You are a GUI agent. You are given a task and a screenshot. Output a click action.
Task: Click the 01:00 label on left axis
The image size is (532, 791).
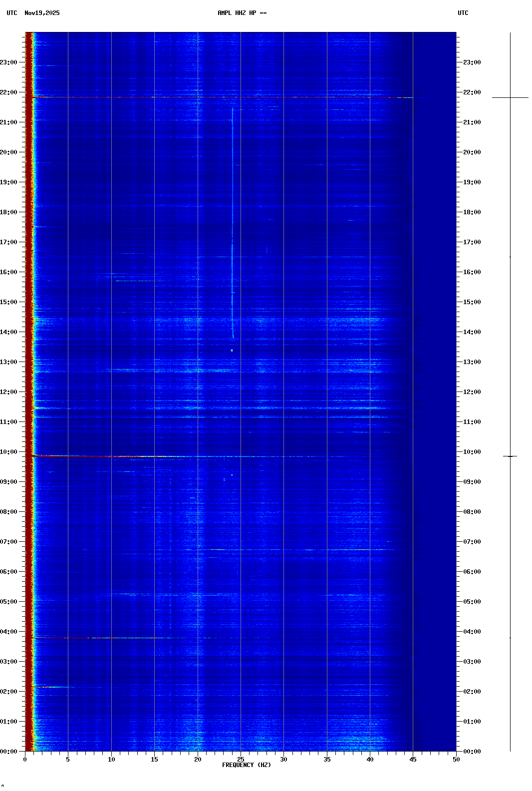[x=9, y=722]
